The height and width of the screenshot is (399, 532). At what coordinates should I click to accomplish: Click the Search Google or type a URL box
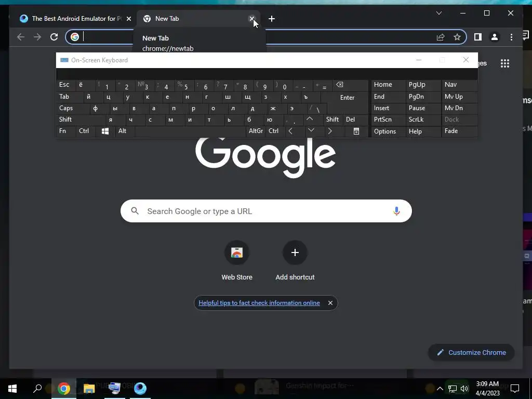266,211
